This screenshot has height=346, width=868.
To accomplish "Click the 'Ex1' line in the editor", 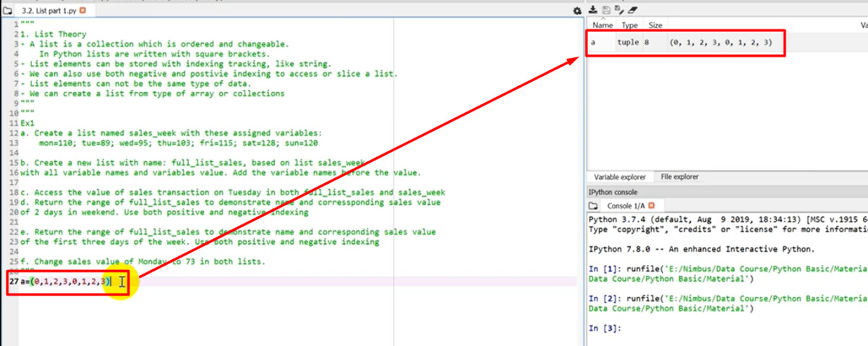I will (27, 123).
